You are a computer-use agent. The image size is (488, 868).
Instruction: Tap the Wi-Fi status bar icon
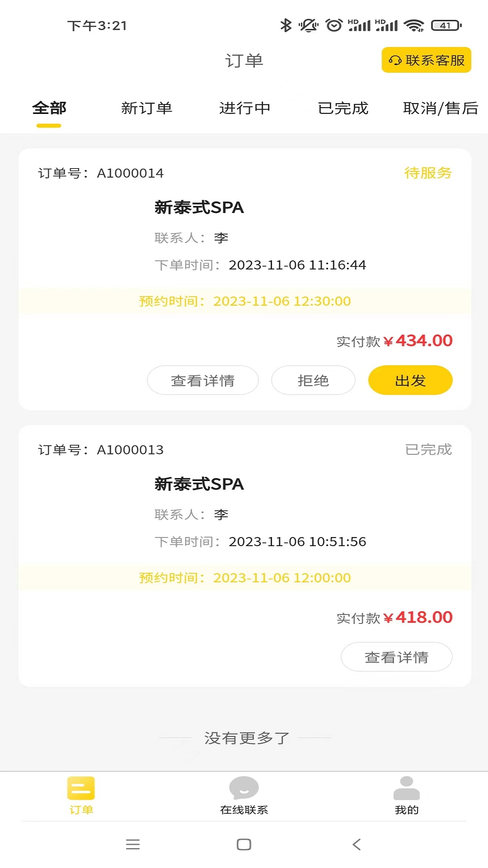(414, 26)
